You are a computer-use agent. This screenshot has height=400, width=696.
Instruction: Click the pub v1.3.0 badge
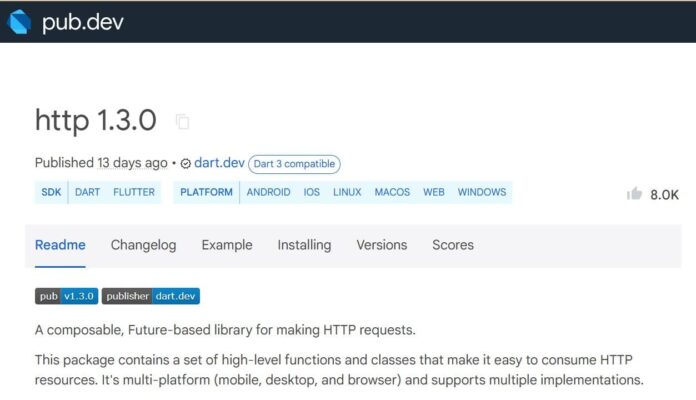pos(67,296)
